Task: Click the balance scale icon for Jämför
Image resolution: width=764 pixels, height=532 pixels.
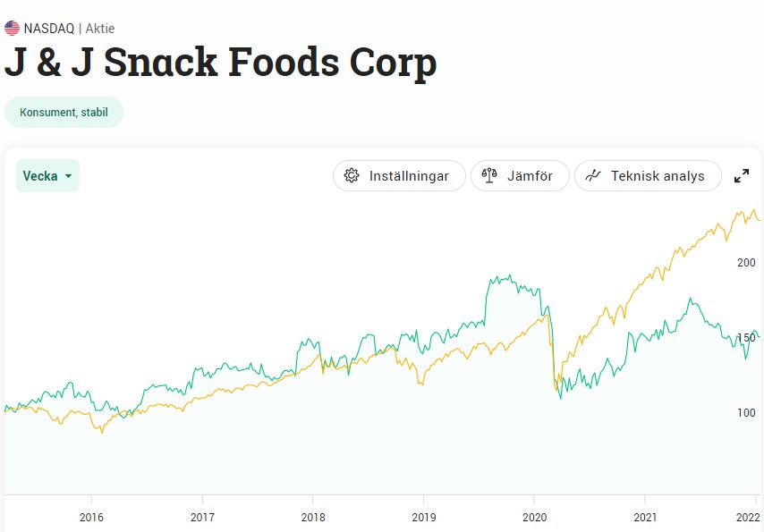Action: click(x=489, y=176)
